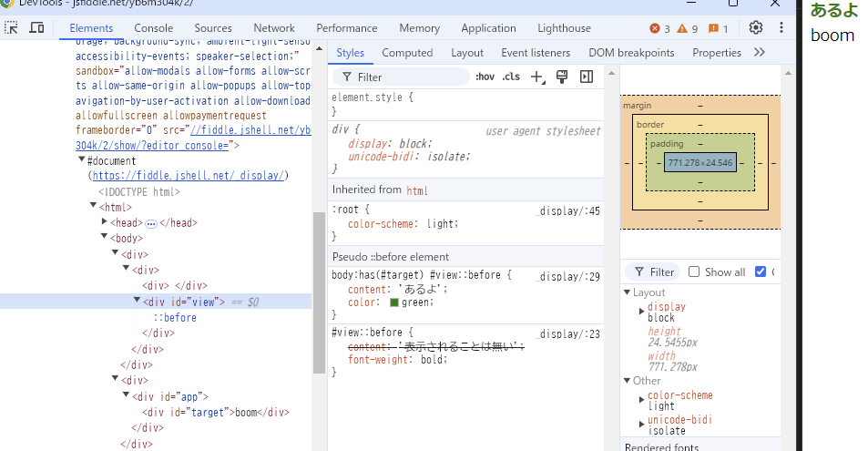Viewport: 868px width, 451px height.
Task: Collapse the #document node
Action: click(82, 159)
